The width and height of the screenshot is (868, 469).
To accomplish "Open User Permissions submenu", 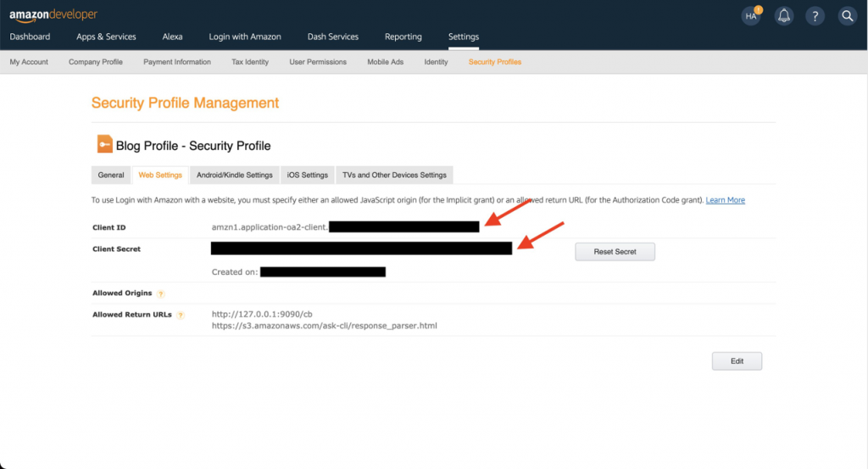I will [318, 62].
